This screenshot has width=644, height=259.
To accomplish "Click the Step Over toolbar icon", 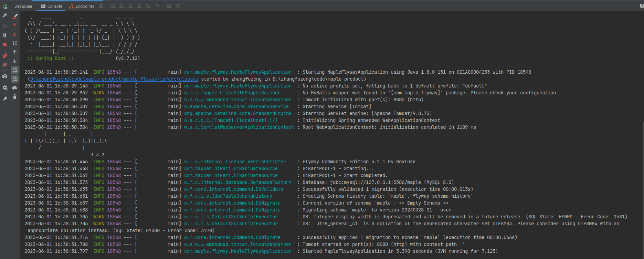I will point(113,6).
